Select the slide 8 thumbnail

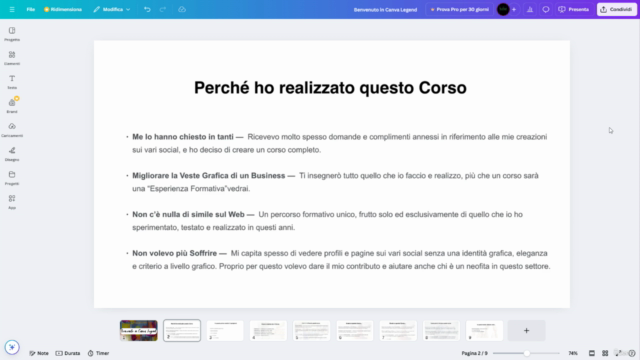[441, 331]
